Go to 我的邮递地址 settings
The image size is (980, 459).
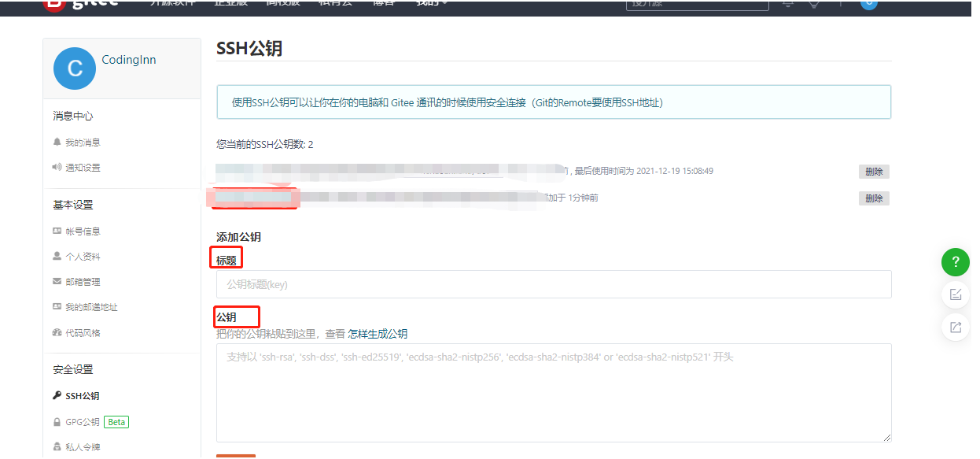pyautogui.click(x=91, y=307)
